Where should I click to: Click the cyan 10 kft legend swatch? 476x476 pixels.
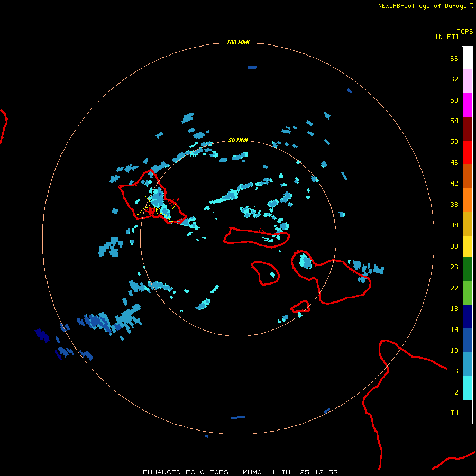point(467,388)
